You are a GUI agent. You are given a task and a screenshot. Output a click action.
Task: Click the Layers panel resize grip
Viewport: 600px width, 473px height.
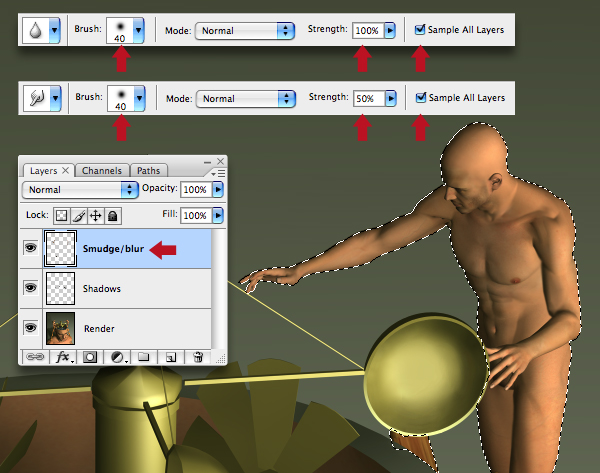pos(220,359)
